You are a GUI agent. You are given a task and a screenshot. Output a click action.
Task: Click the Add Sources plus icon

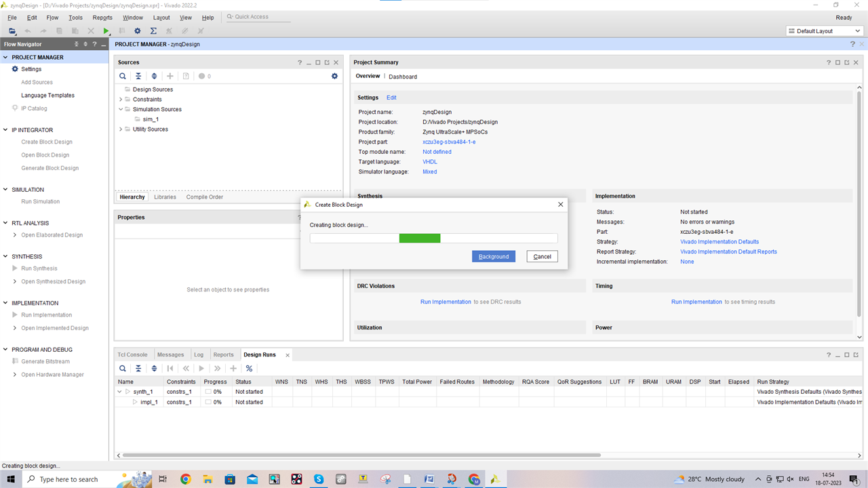coord(170,76)
